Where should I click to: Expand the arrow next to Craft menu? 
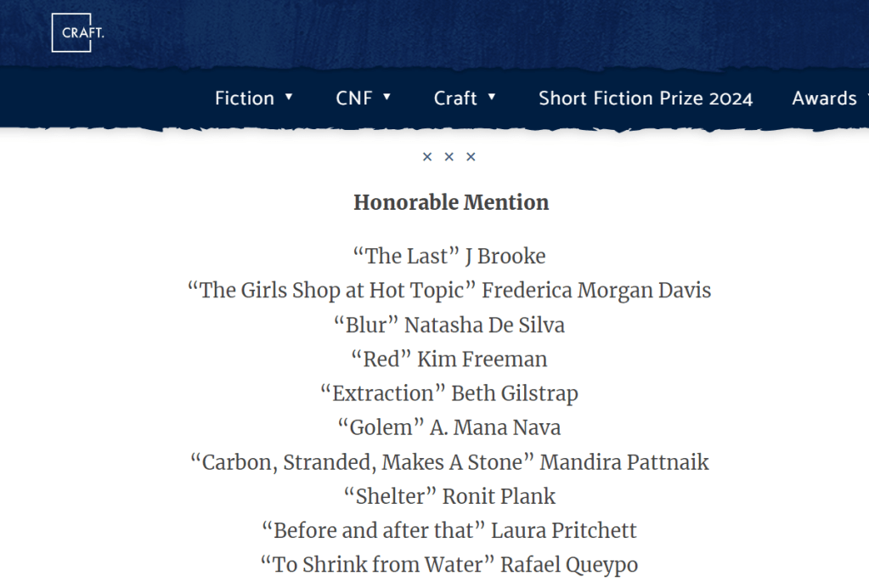[x=492, y=97]
